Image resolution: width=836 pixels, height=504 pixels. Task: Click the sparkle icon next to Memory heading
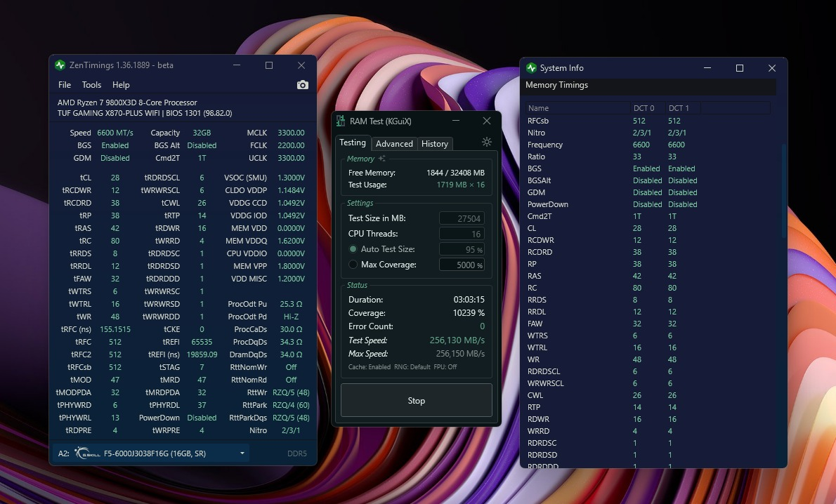pyautogui.click(x=381, y=158)
